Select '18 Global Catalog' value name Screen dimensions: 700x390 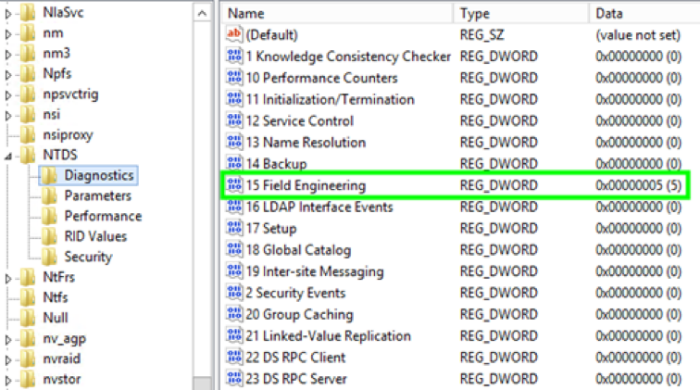298,250
